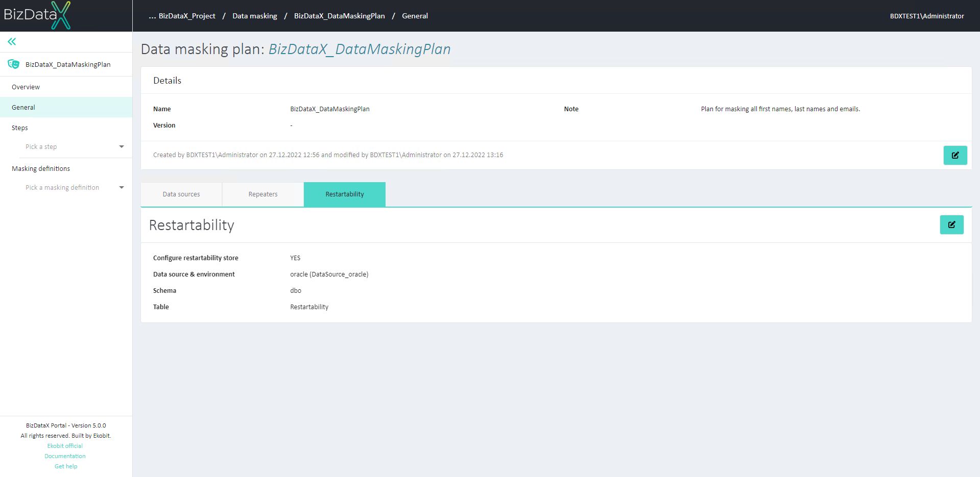Select General in the sidebar
Viewport: 980px width, 477px height.
66,108
